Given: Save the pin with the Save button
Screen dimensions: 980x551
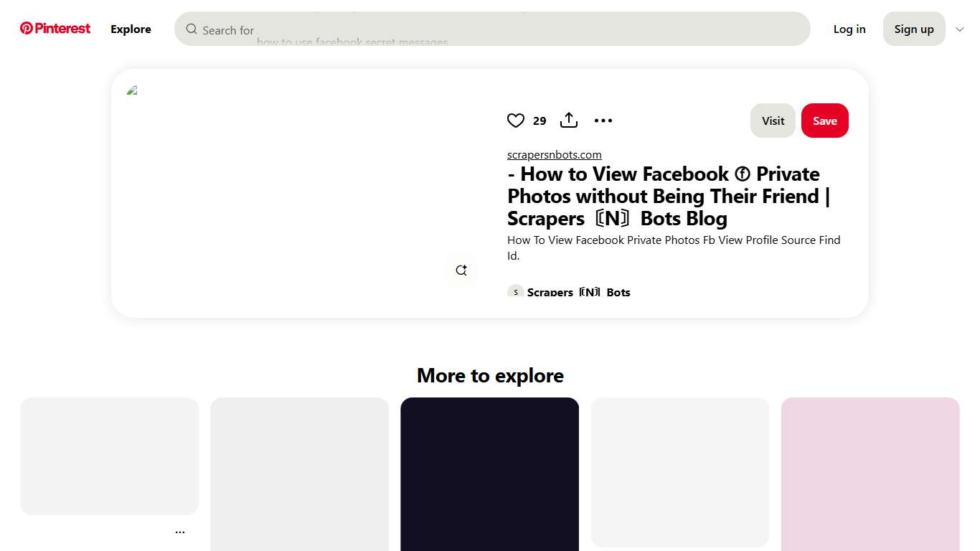Looking at the screenshot, I should (x=824, y=121).
